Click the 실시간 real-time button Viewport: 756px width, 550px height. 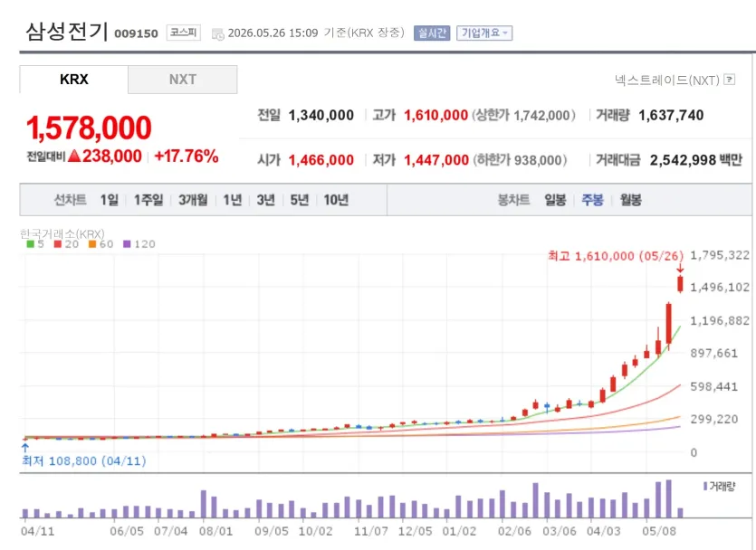432,33
